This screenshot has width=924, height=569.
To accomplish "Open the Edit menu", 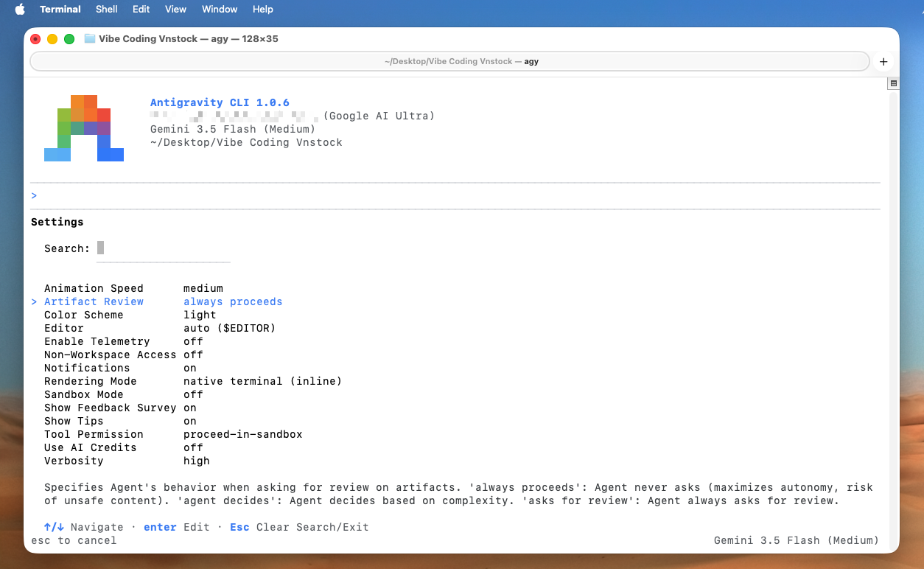I will click(x=141, y=9).
